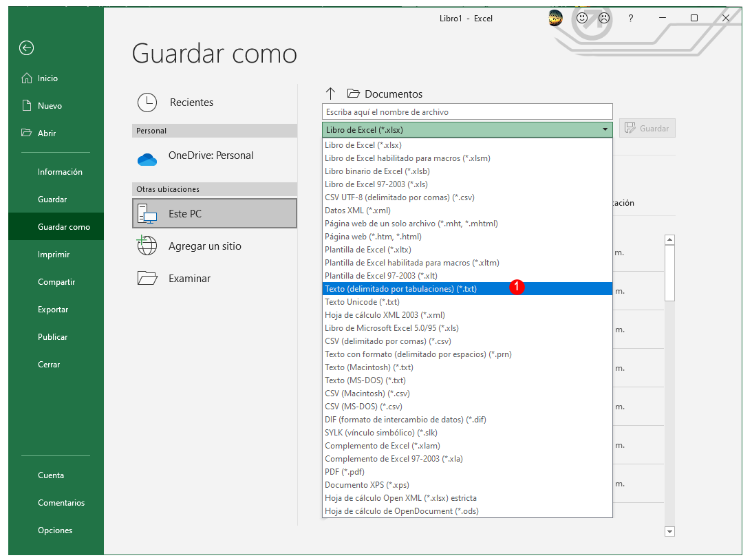752x560 pixels.
Task: Click the Nuevo blank document icon
Action: tap(27, 105)
